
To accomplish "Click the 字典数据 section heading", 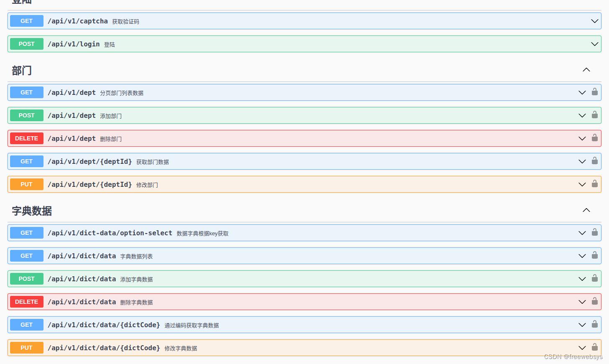I will click(32, 211).
